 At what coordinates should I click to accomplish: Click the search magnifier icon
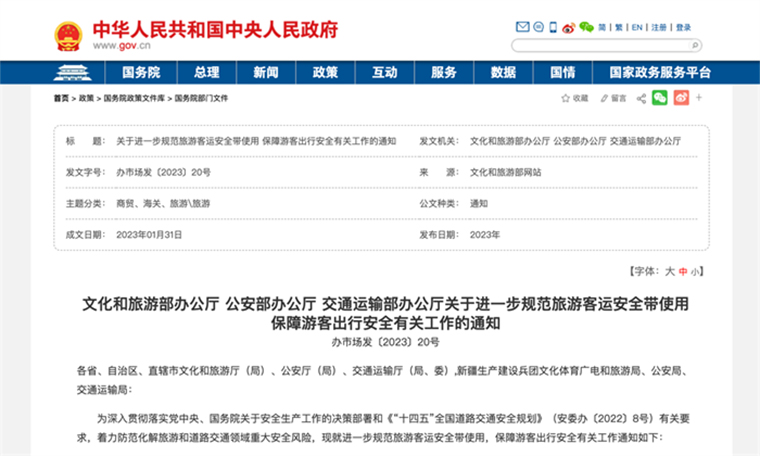[x=694, y=45]
